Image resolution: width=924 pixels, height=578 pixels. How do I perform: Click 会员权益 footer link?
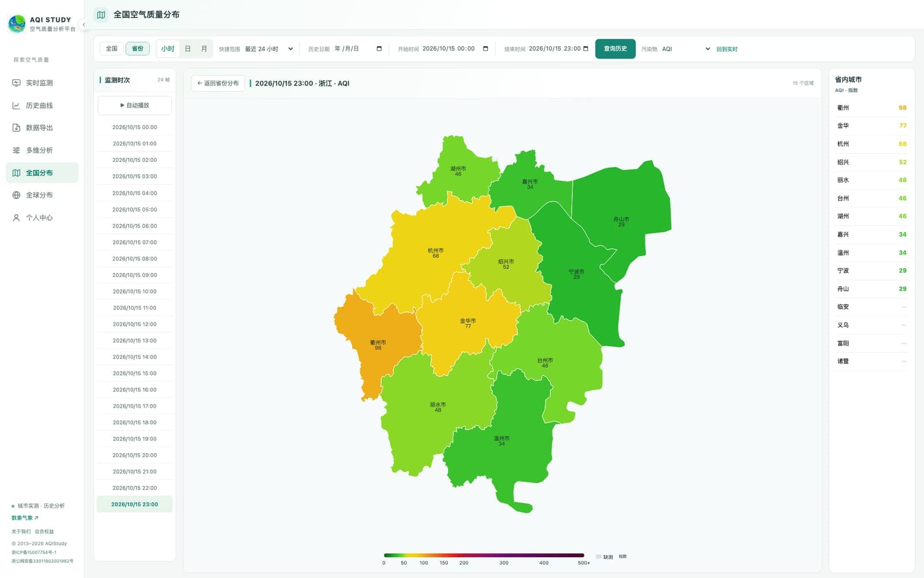click(x=44, y=531)
